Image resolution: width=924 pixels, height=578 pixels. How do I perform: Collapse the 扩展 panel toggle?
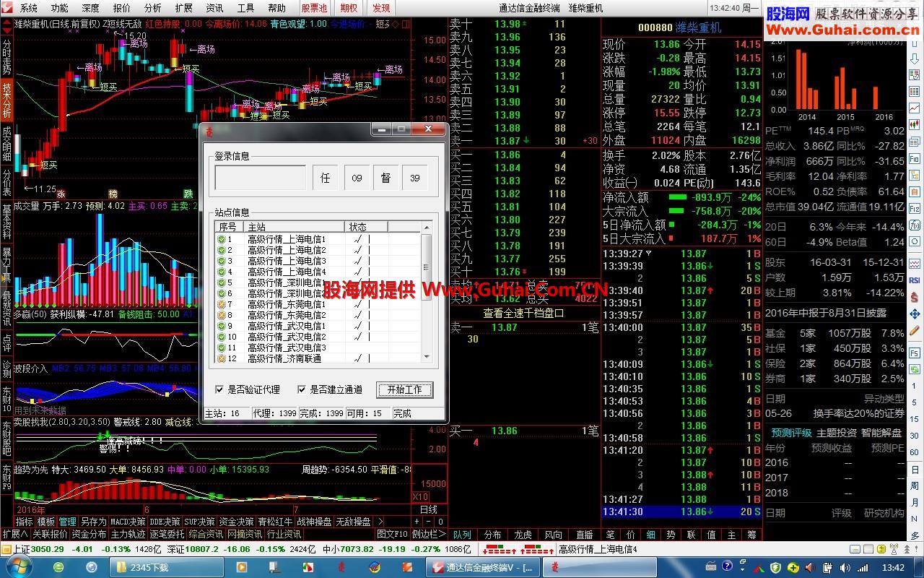(x=15, y=535)
